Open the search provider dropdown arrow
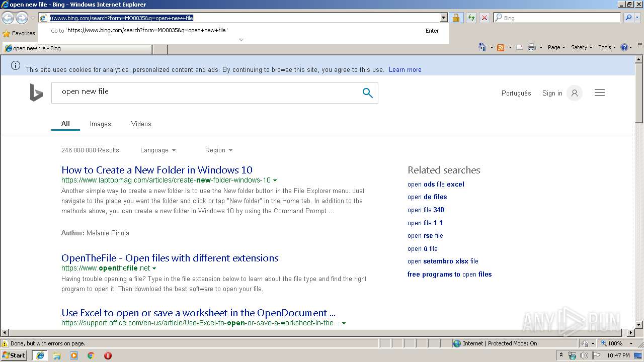Viewport: 644px width, 362px height. click(638, 18)
